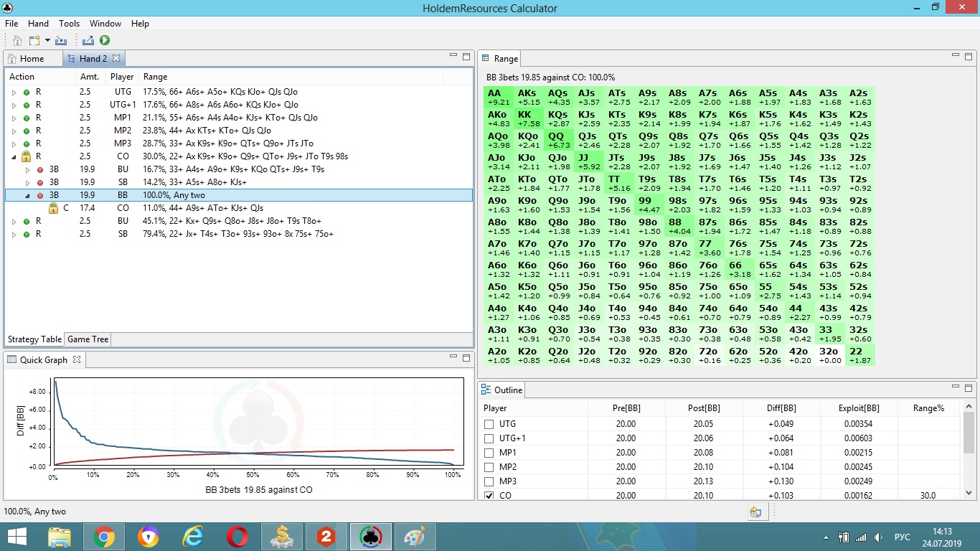Toggle the MP1 checkbox in Outline
This screenshot has width=980, height=551.
tap(489, 453)
